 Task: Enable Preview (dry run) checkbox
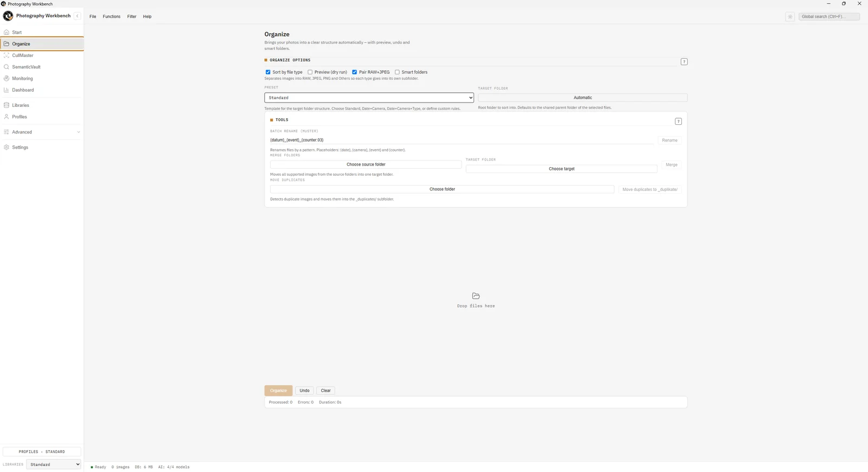coord(310,72)
